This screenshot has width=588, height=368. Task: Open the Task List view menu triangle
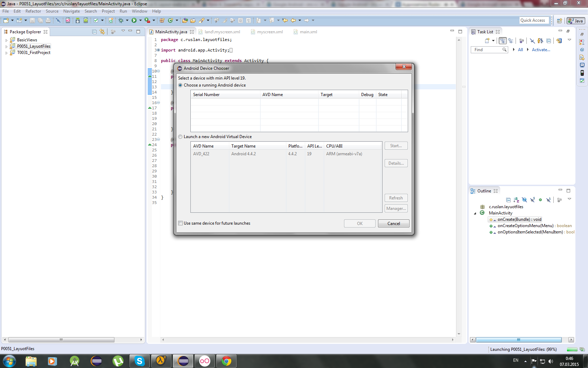click(569, 40)
